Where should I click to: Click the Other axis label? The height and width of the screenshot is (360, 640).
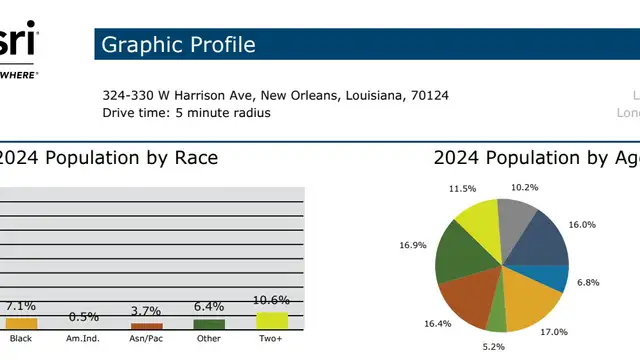point(209,338)
